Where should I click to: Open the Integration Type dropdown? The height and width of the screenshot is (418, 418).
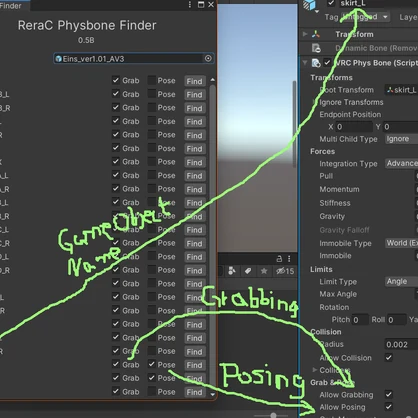click(x=401, y=163)
